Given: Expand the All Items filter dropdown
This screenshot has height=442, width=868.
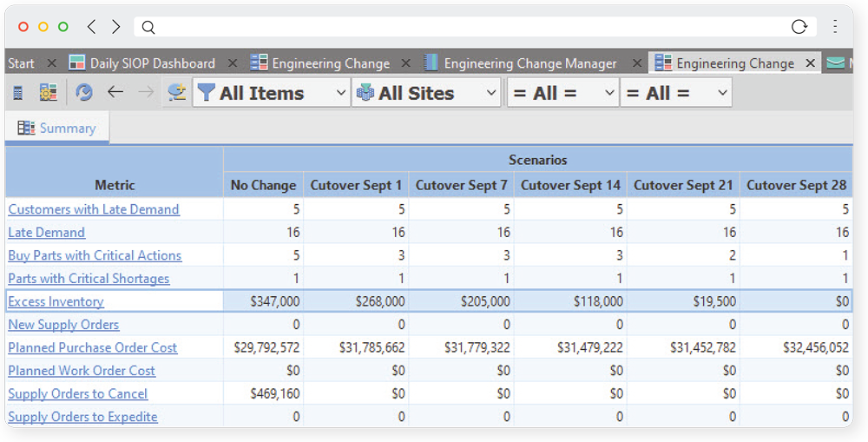Looking at the screenshot, I should click(339, 93).
